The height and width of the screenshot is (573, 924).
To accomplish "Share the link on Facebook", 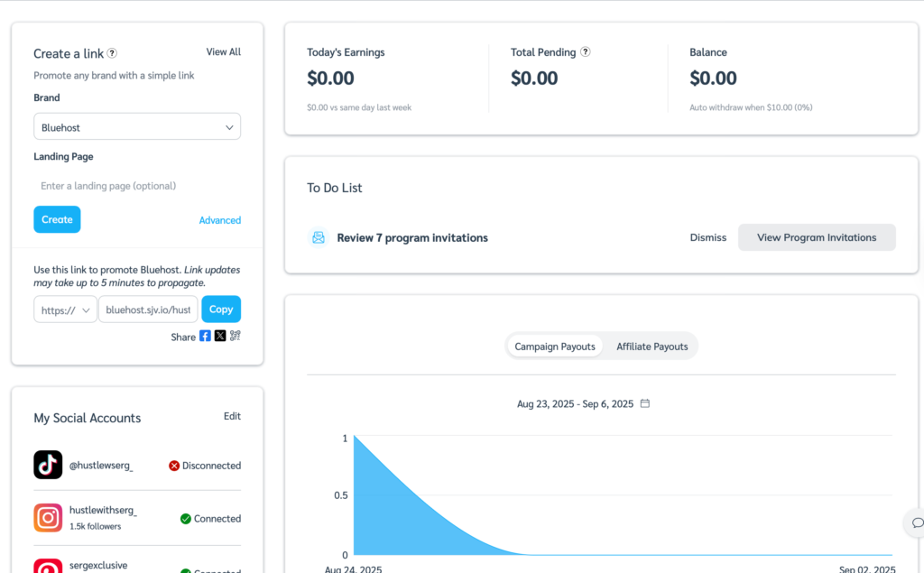I will 207,336.
